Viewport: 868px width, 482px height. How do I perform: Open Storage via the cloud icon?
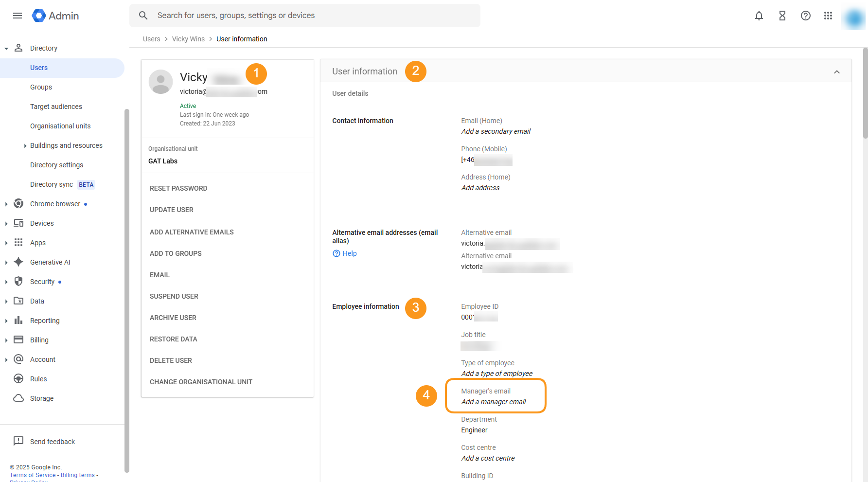coord(18,398)
